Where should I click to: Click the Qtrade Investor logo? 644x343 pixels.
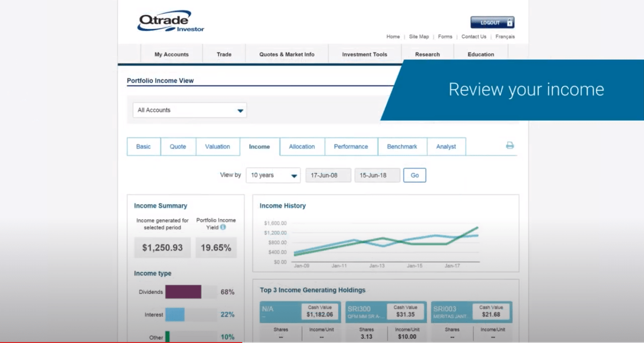[171, 22]
